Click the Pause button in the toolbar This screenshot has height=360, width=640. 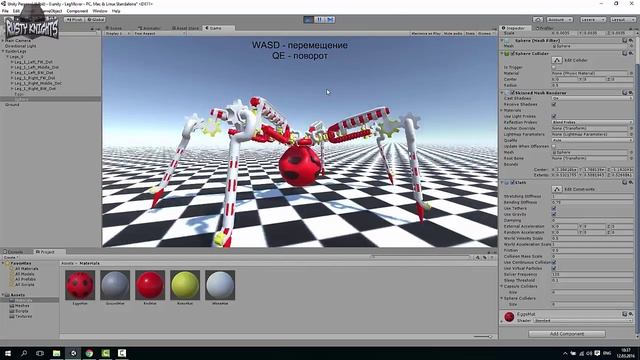pyautogui.click(x=320, y=19)
